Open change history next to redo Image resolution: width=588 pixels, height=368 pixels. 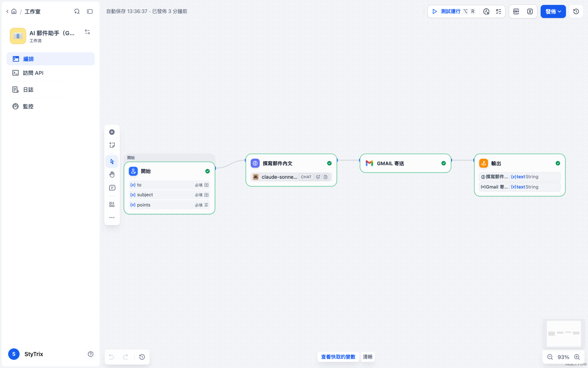click(142, 357)
